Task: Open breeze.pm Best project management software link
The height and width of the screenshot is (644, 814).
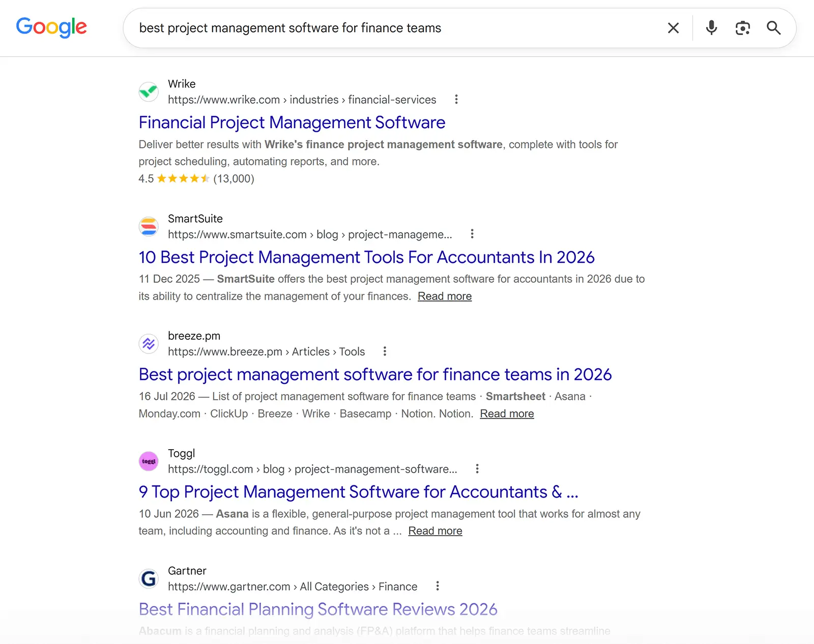Action: (x=375, y=374)
